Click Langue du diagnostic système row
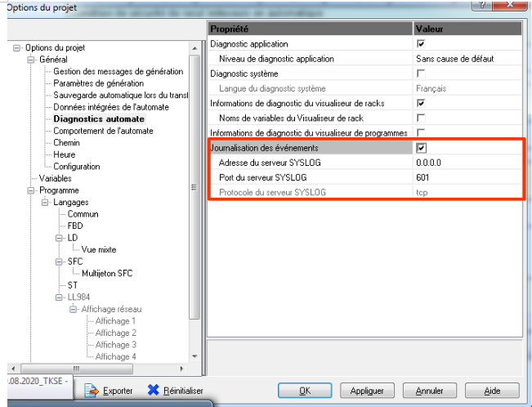Viewport: 532px width, 407px height. point(364,88)
